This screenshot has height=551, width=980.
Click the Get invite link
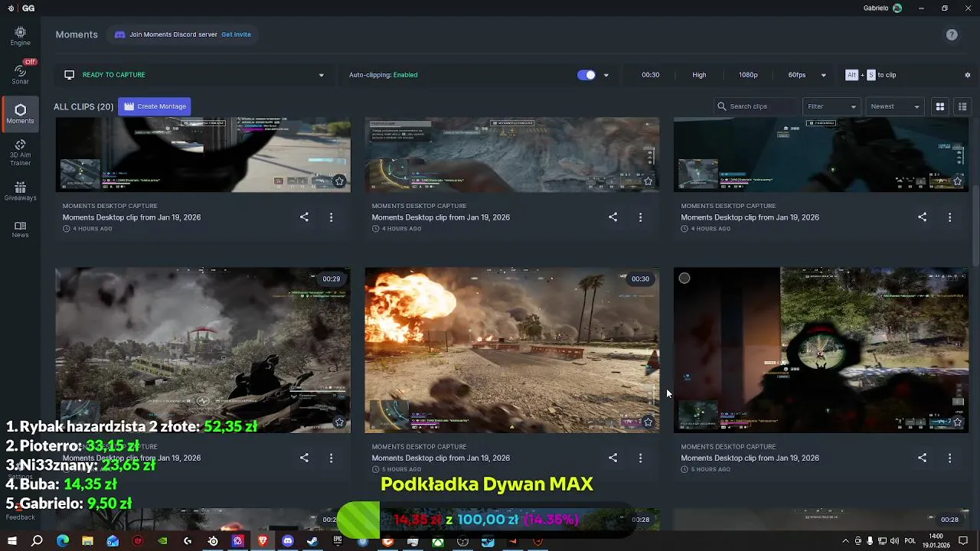[x=236, y=34]
